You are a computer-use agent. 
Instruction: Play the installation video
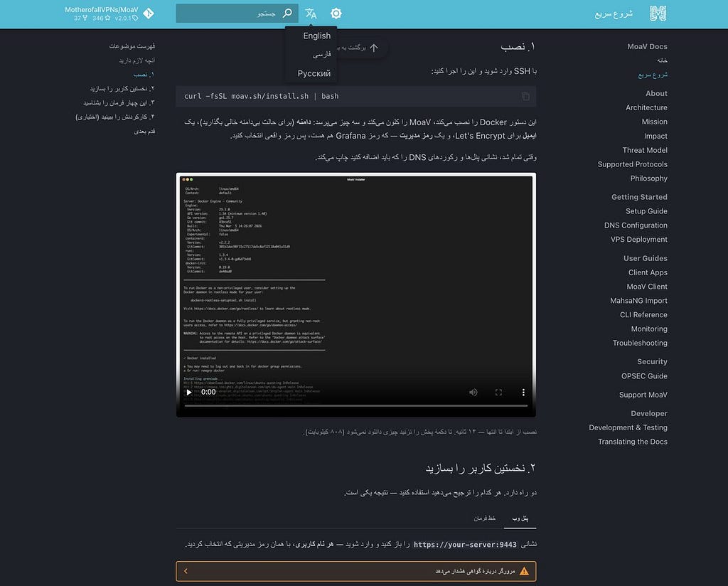[x=189, y=392]
